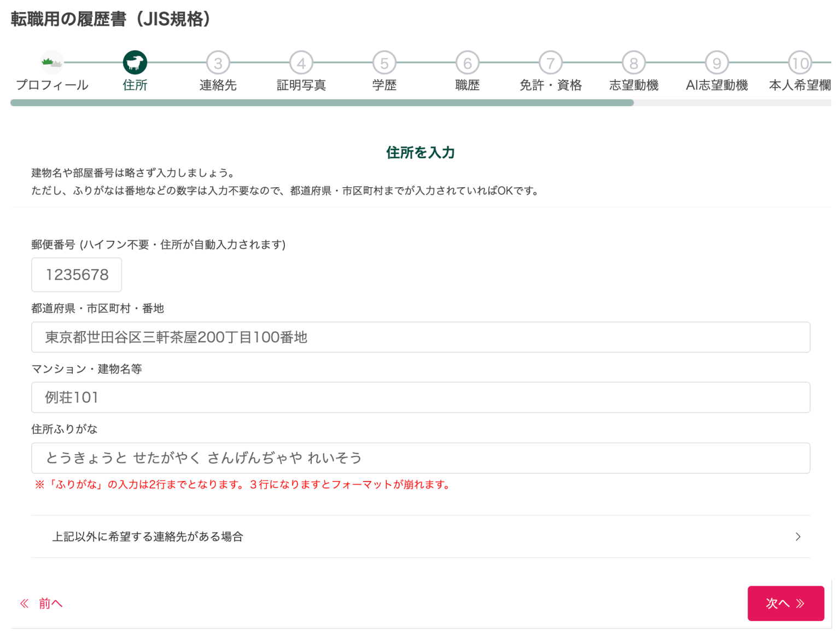Jump to the 職歴 step circle

tap(468, 62)
